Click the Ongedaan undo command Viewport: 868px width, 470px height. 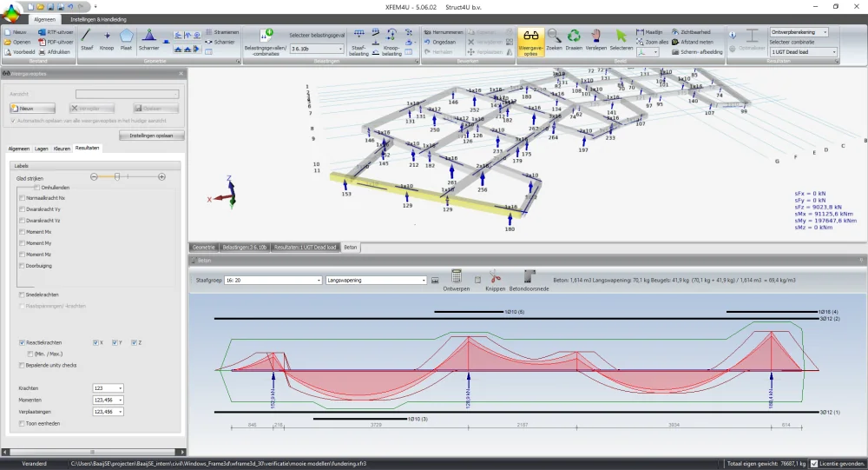coord(440,42)
